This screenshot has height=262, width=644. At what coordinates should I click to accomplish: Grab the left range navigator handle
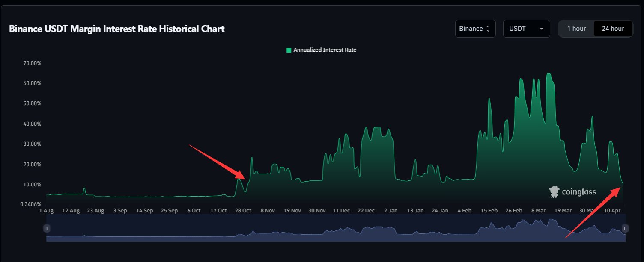[47, 228]
